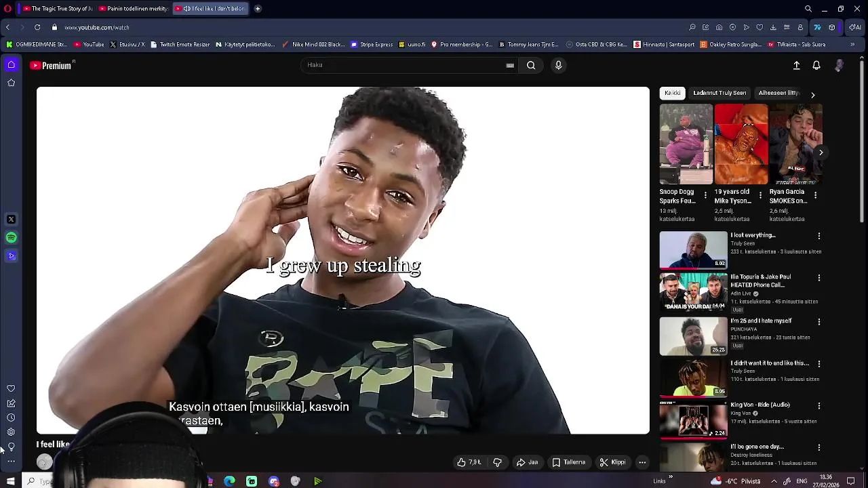Open the Mike Tyson short thumbnail
The height and width of the screenshot is (488, 868).
[x=741, y=144]
